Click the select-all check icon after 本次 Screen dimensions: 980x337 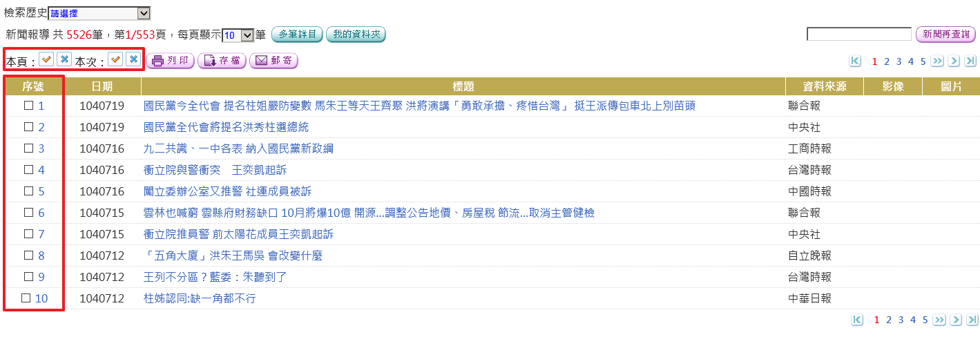click(115, 60)
